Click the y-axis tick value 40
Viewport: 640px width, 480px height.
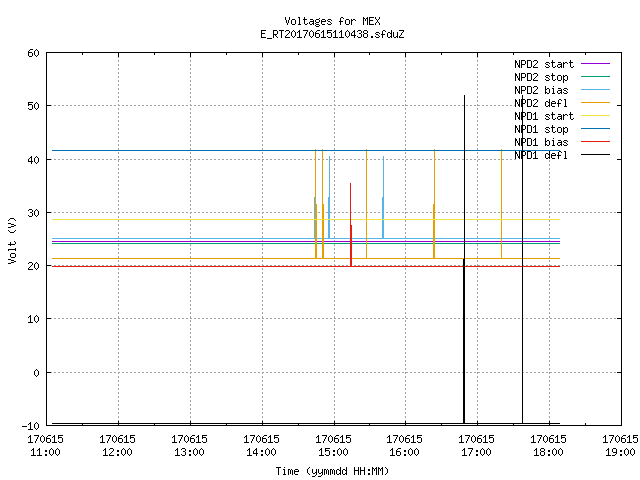pyautogui.click(x=33, y=160)
